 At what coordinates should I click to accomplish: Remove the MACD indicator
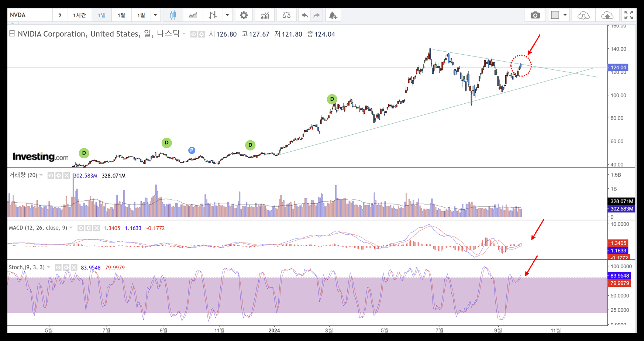click(96, 228)
